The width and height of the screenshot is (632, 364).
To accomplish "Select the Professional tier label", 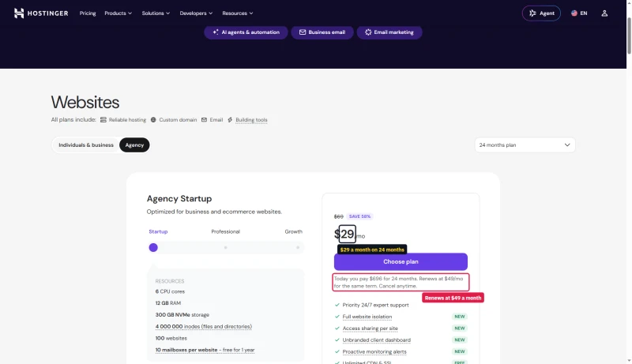I will (x=225, y=231).
